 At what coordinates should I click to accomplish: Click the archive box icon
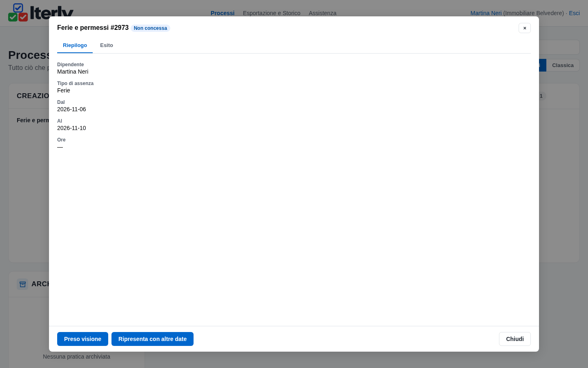[x=22, y=284]
